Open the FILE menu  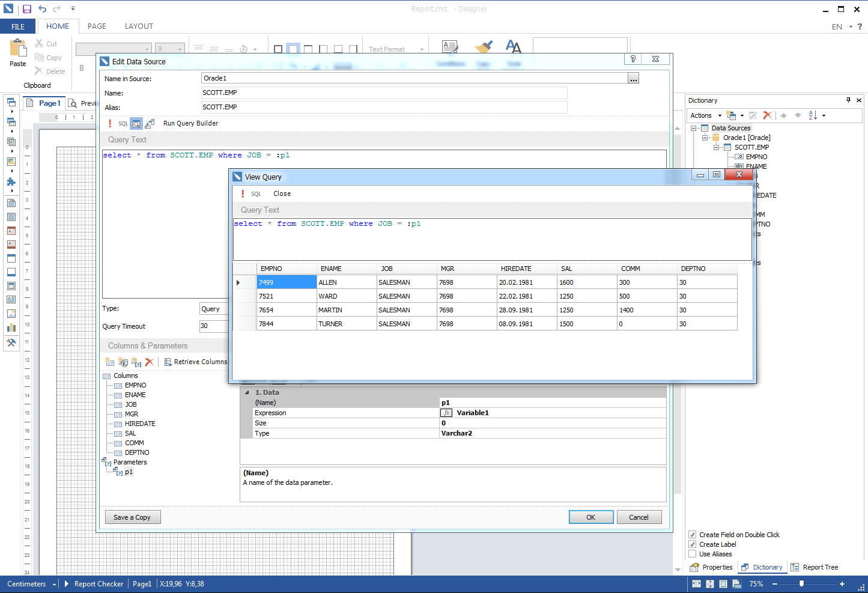click(x=18, y=26)
